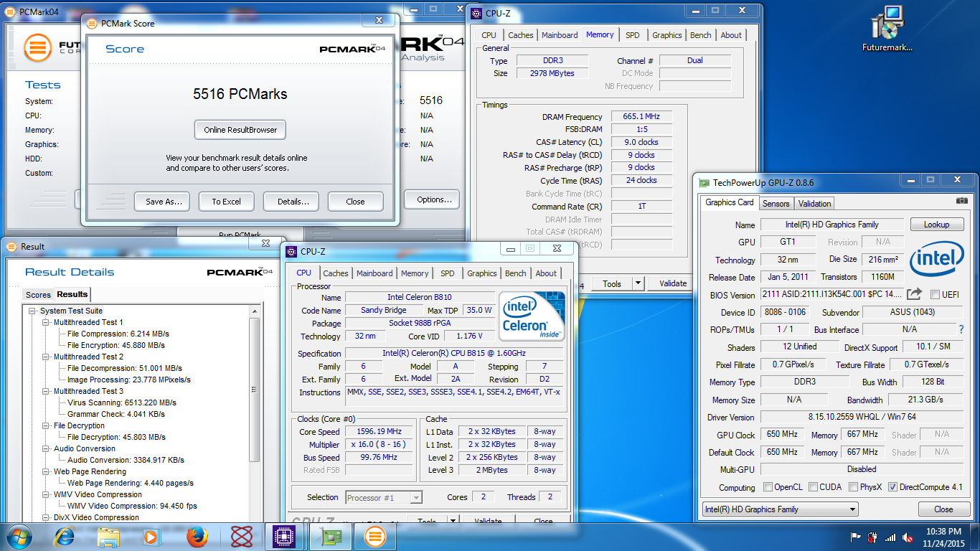Switch to CPU-Z via its taskbar icon

pos(285,537)
